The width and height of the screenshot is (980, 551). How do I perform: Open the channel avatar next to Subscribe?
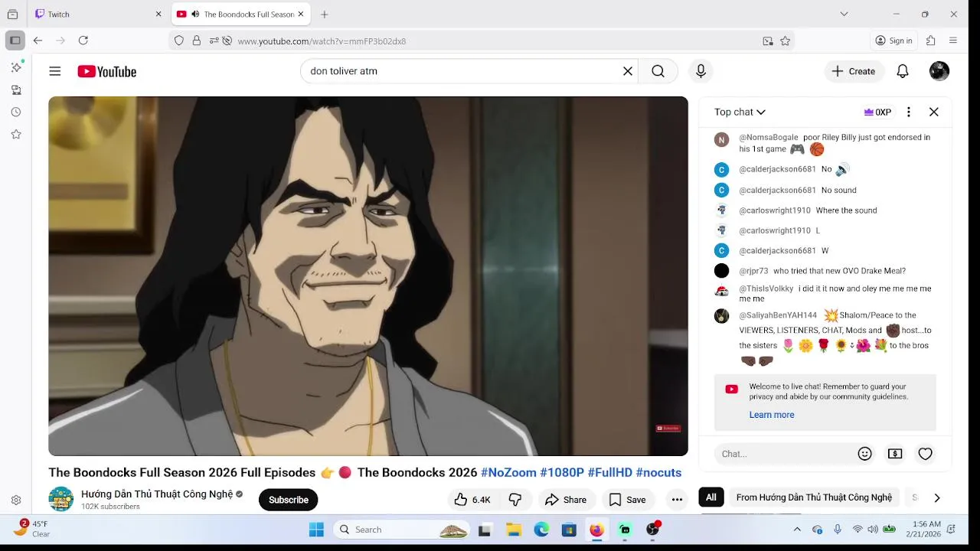(61, 499)
